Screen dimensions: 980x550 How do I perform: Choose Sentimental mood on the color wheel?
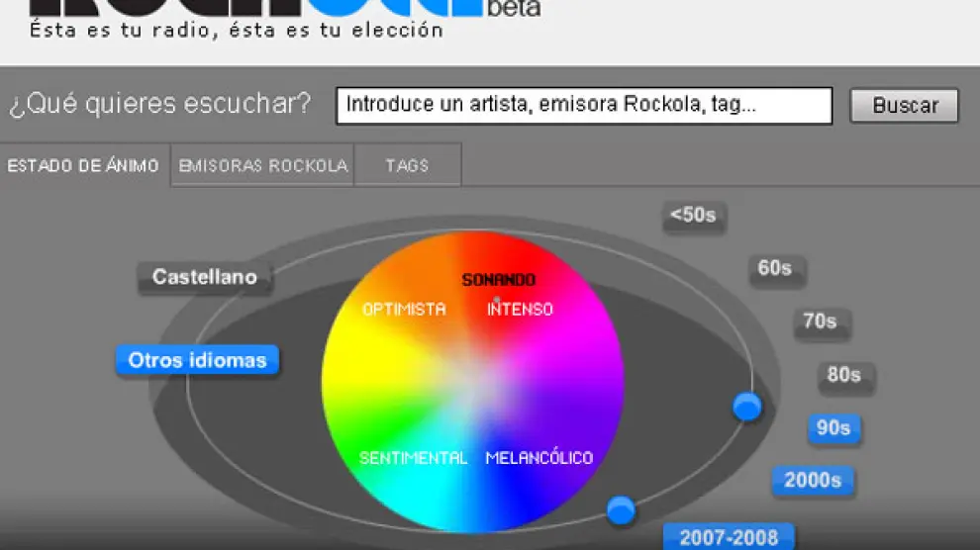[413, 458]
